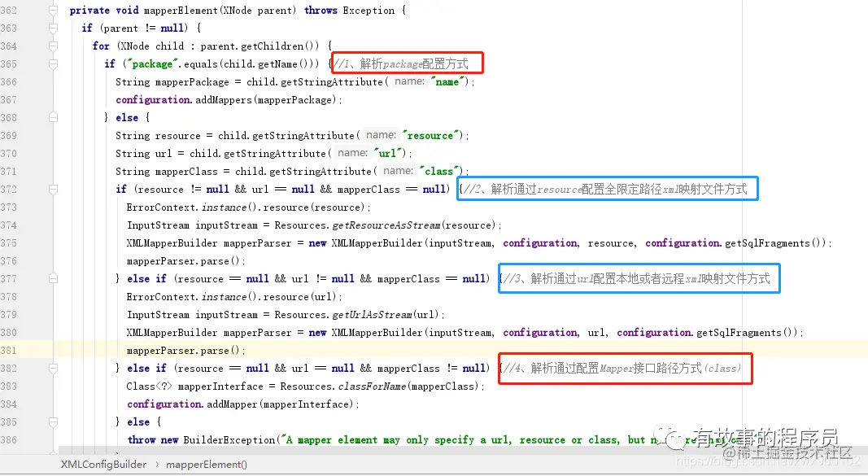Click getResourceAsStream on line 374

(386, 225)
